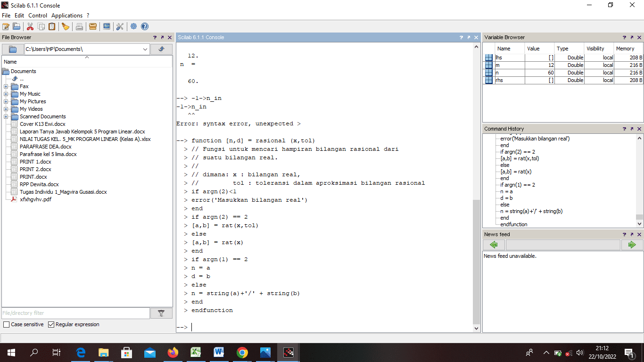This screenshot has width=644, height=362.
Task: Open the Applications menu
Action: click(67, 16)
